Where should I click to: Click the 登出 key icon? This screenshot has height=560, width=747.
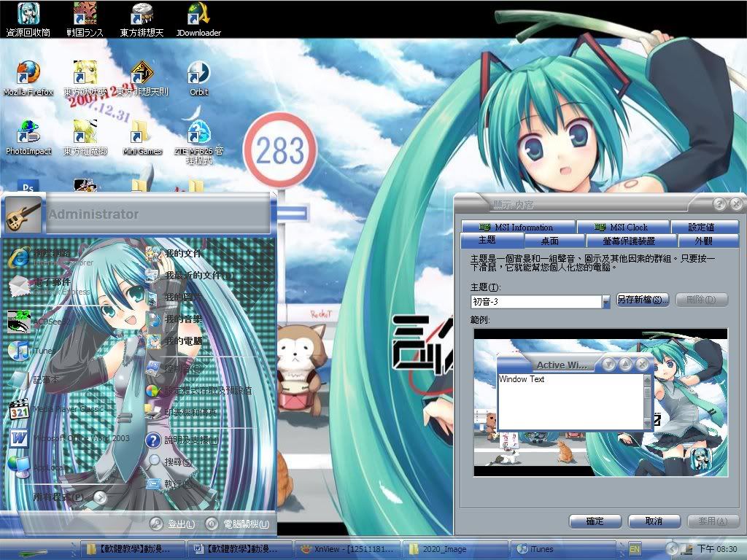click(x=156, y=524)
